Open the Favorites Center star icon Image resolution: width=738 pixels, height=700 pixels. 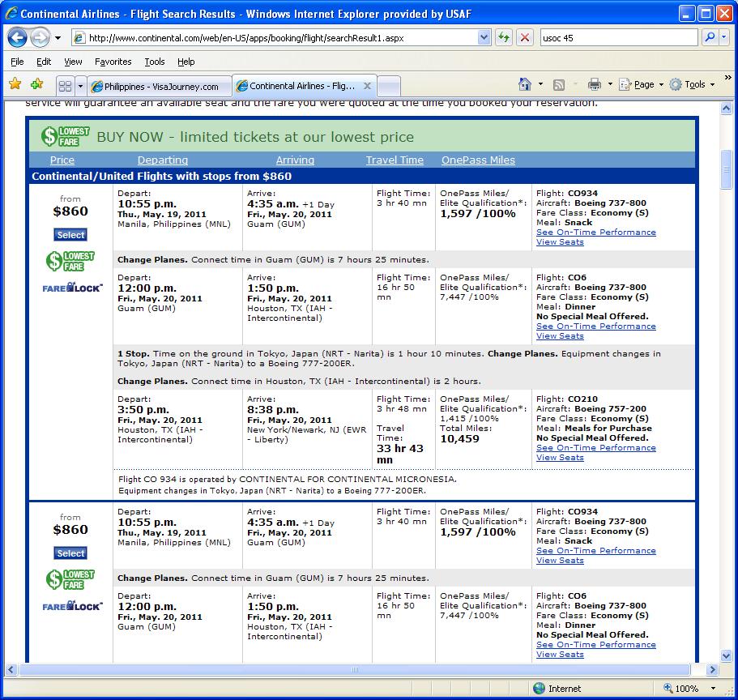click(x=15, y=84)
